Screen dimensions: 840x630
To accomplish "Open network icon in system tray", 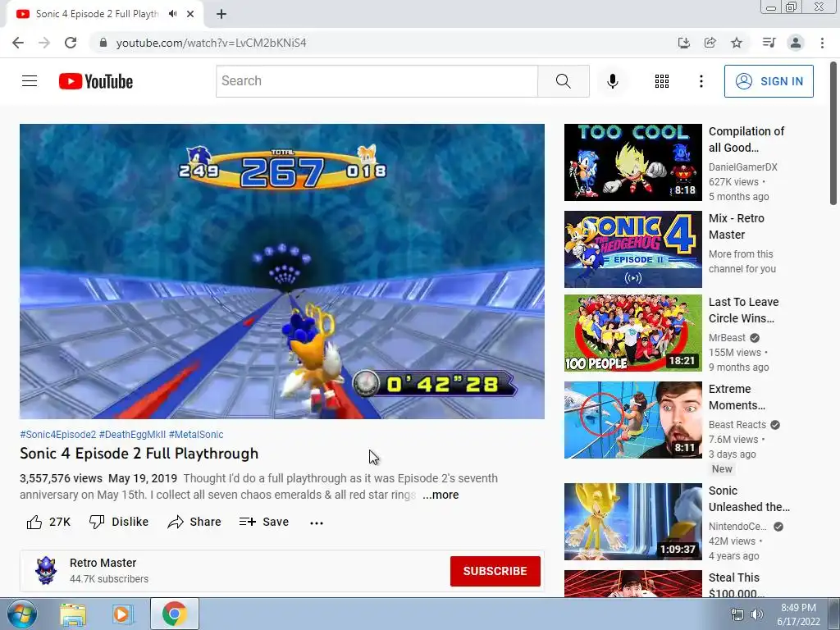I will coord(737,614).
